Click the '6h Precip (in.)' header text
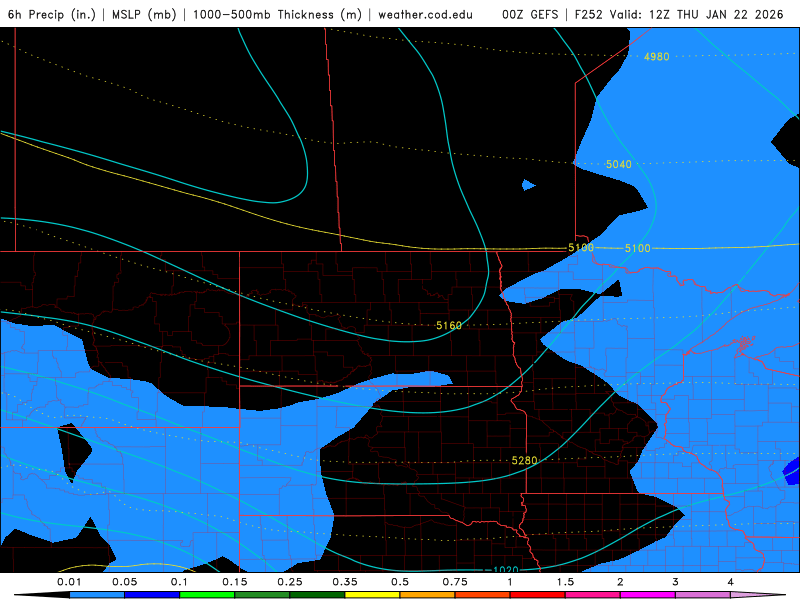The height and width of the screenshot is (600, 800). (x=52, y=14)
